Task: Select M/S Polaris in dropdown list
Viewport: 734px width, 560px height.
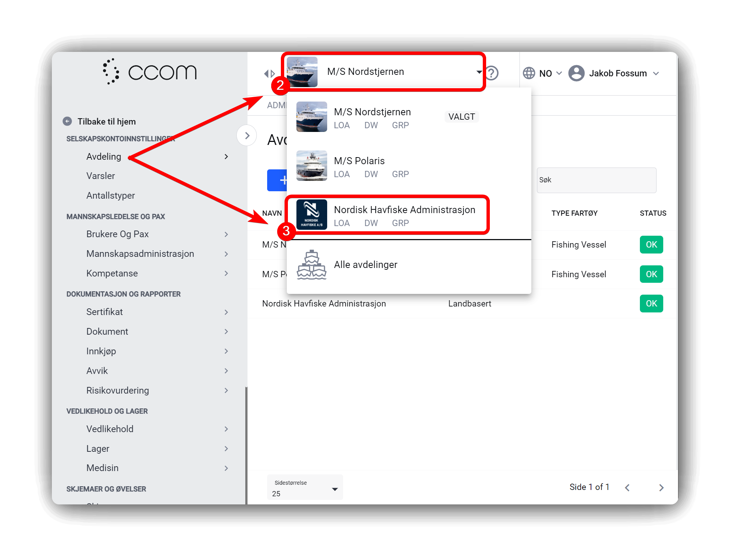Action: 409,166
